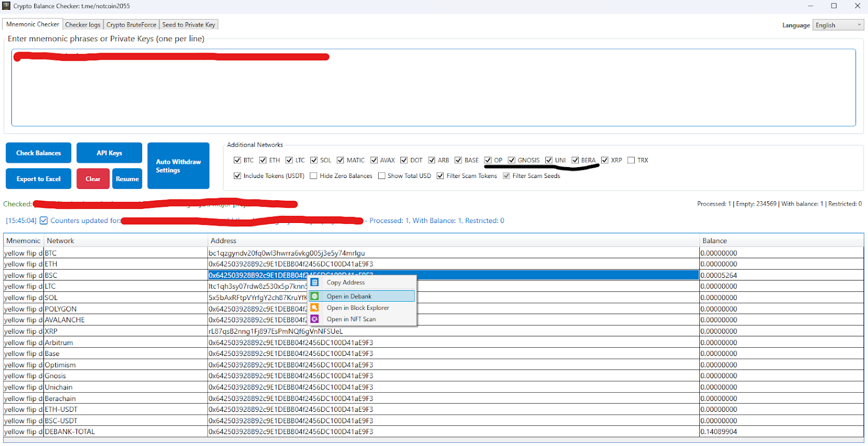Toggle the OP network checkbox
Image resolution: width=868 pixels, height=446 pixels.
(x=488, y=160)
